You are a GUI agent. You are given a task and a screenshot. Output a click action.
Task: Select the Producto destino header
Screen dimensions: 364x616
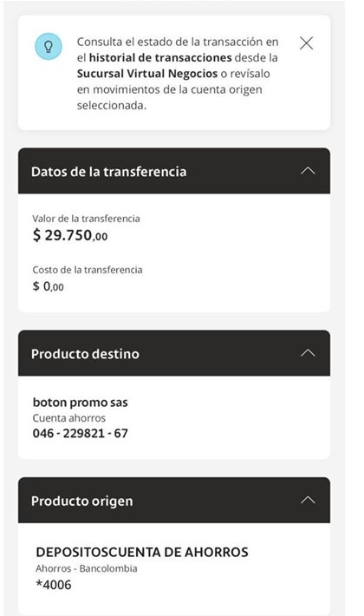click(x=174, y=353)
